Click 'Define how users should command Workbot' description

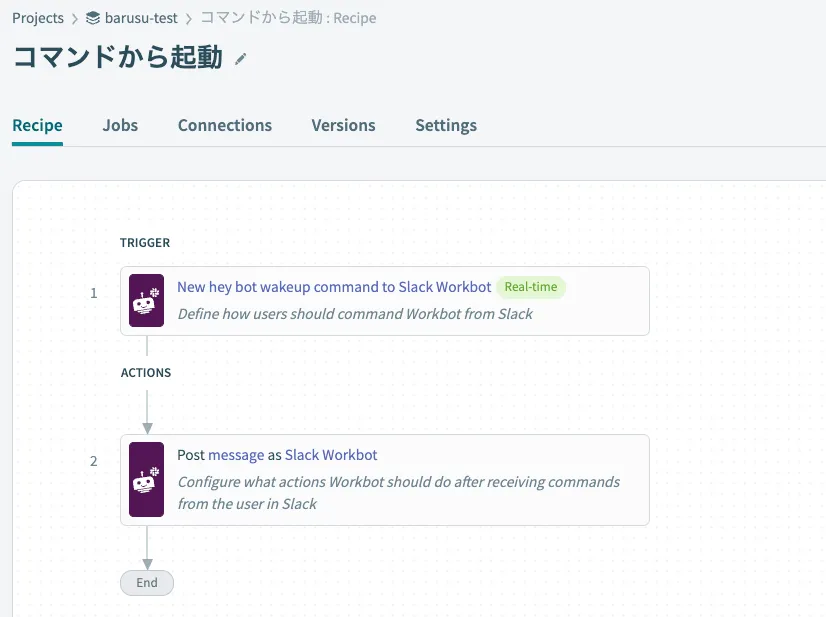click(x=355, y=314)
